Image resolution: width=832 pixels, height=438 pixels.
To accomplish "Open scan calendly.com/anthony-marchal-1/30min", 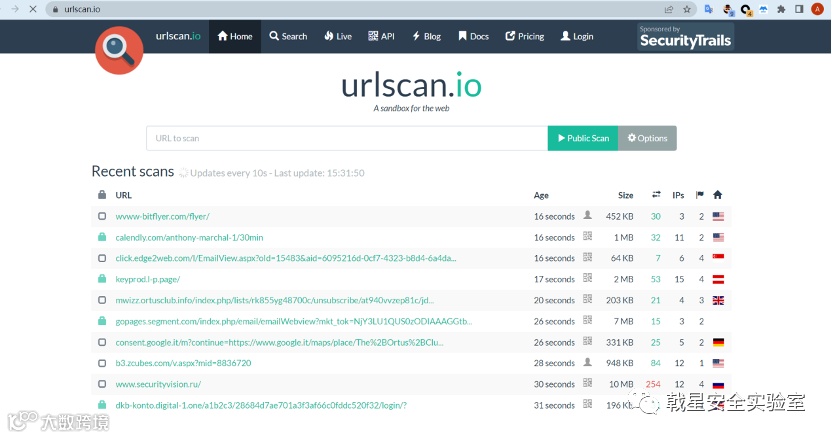I will [x=189, y=237].
